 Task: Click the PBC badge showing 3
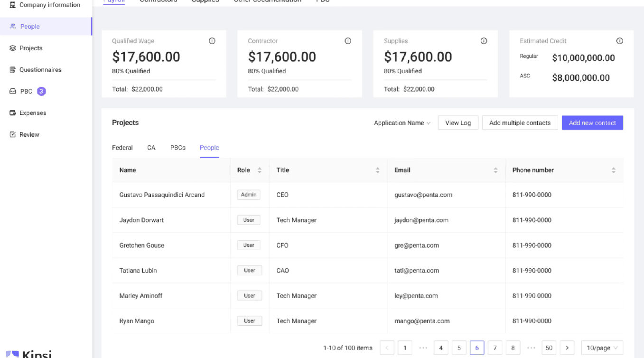coord(41,91)
